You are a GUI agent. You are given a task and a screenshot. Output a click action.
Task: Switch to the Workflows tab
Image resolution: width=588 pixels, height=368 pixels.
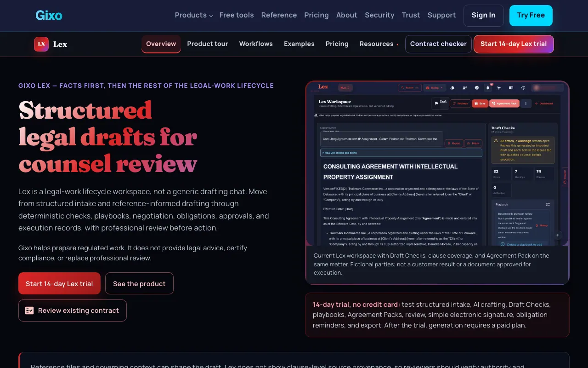coord(256,44)
